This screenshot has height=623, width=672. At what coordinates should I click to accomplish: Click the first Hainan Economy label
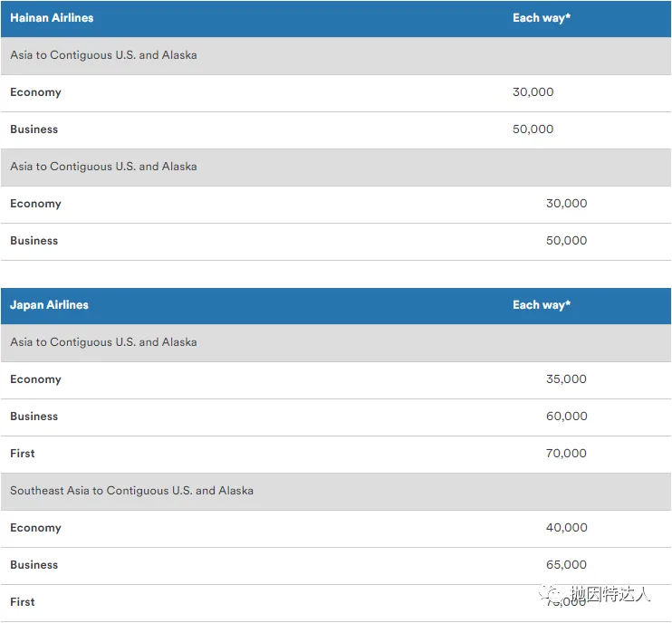(x=35, y=92)
